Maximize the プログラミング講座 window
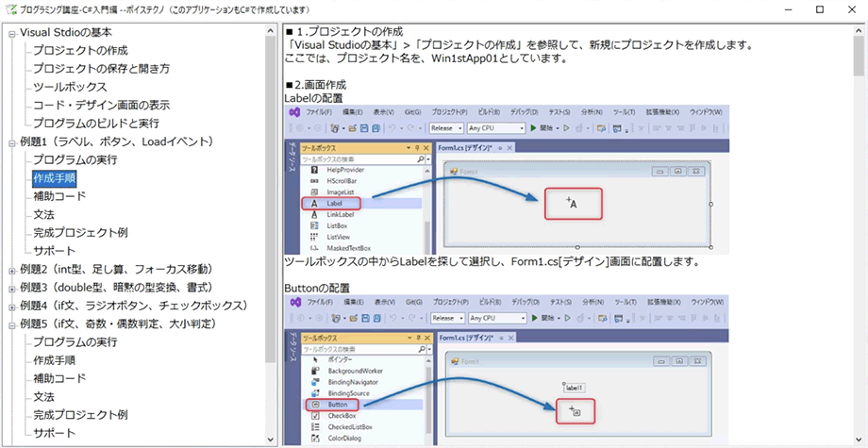The width and height of the screenshot is (868, 448). click(820, 9)
